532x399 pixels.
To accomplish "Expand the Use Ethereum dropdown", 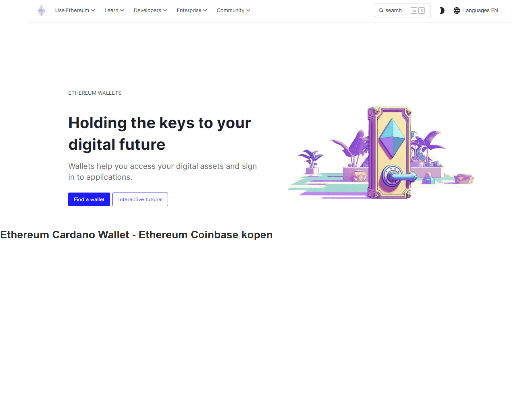I will (75, 10).
